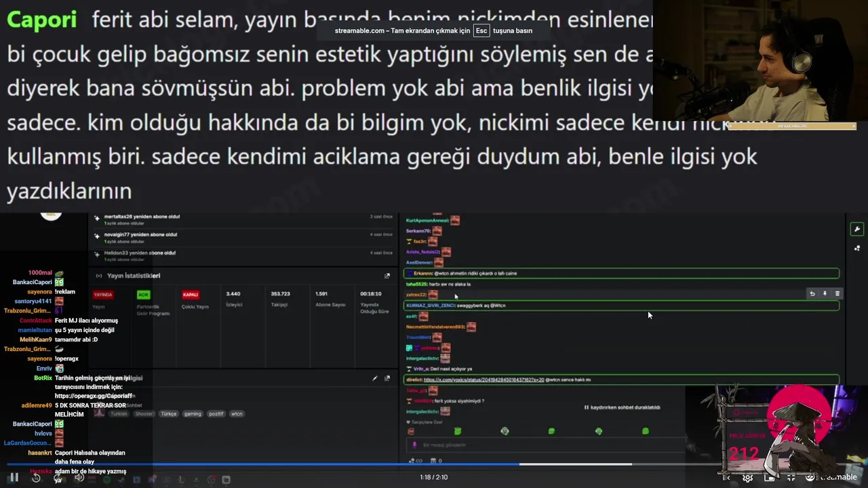Click MelihKaan9's 'tamamdır abi :D' message
This screenshot has width=868, height=488.
[76, 340]
